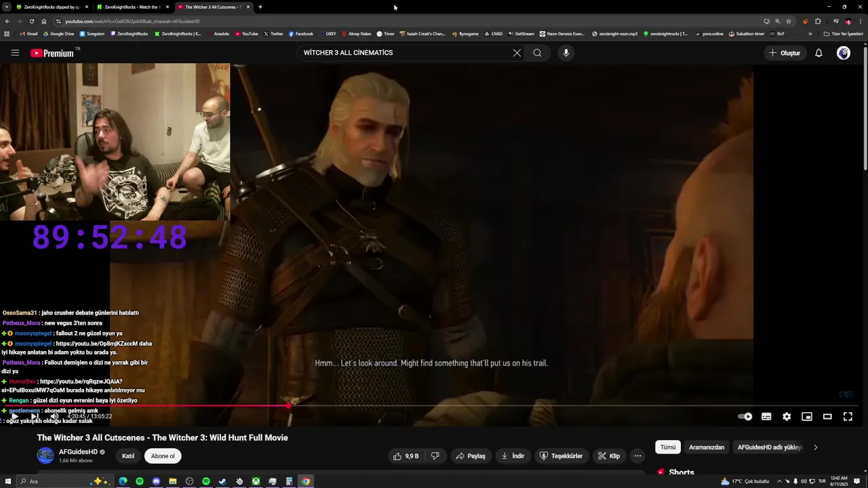Reload the page in Chrome

point(32,21)
